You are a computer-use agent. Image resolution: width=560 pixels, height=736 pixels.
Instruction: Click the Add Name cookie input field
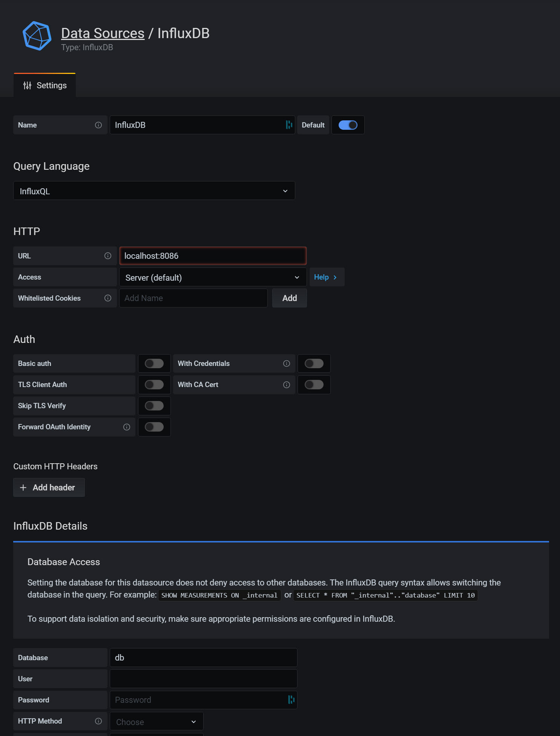point(193,298)
